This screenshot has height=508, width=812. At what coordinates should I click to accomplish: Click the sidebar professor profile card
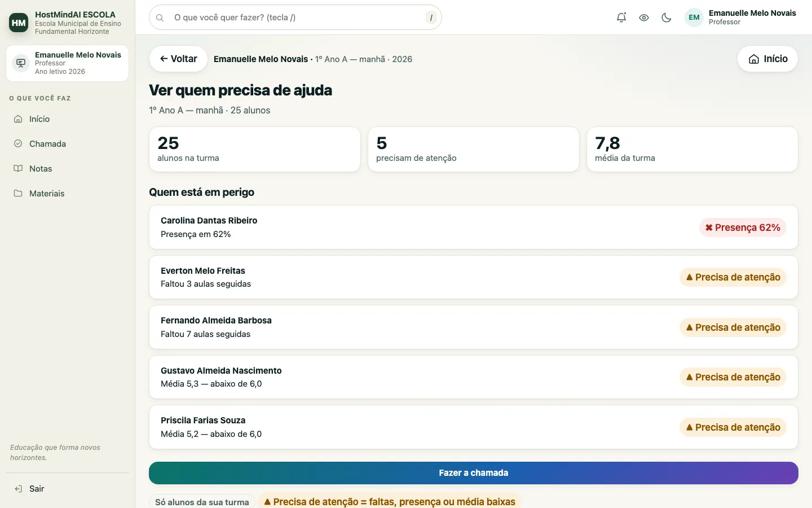[67, 63]
